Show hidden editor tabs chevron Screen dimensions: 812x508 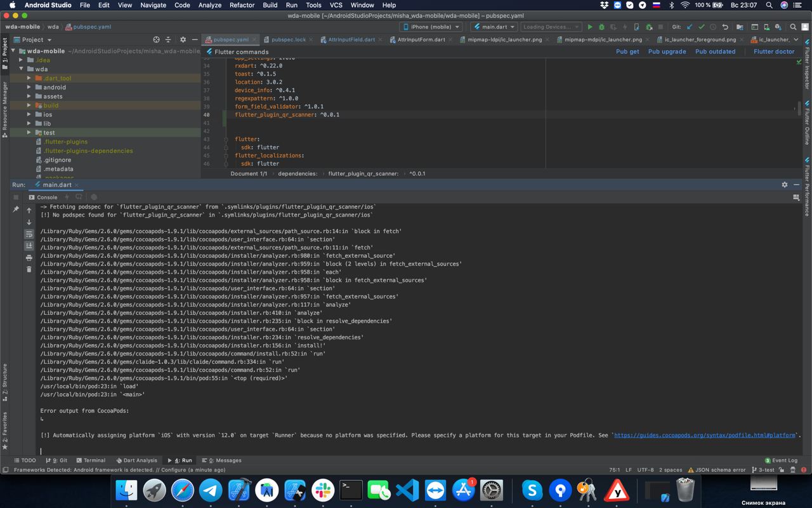796,39
